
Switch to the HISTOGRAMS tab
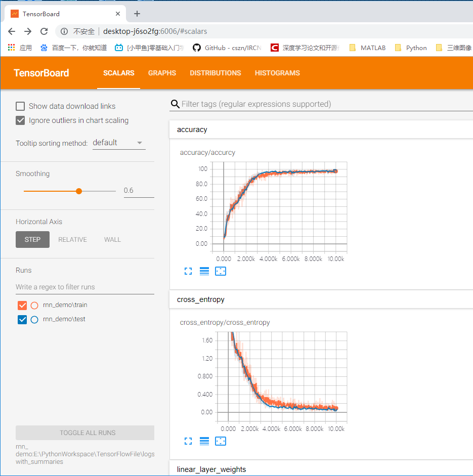coord(277,73)
